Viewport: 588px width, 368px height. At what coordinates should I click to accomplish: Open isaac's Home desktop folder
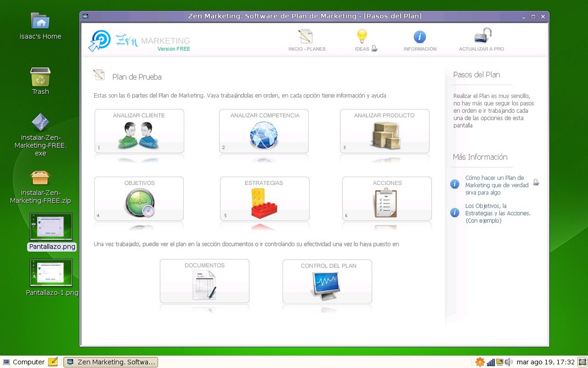click(40, 27)
